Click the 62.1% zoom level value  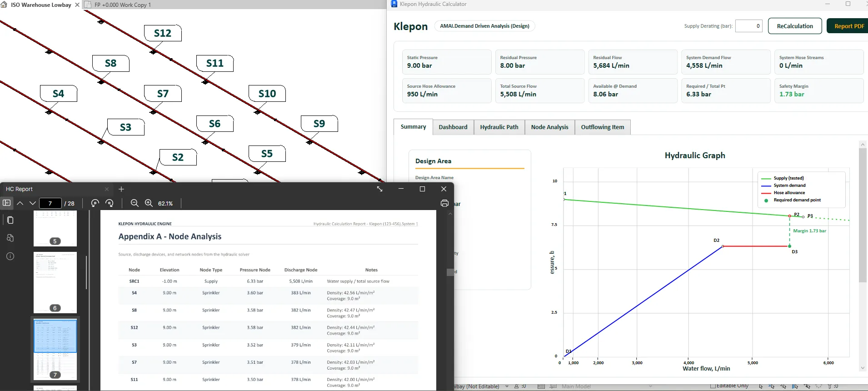coord(165,203)
